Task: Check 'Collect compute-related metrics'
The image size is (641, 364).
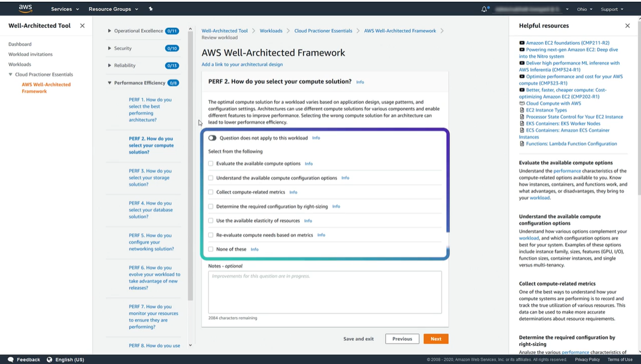Action: point(211,192)
